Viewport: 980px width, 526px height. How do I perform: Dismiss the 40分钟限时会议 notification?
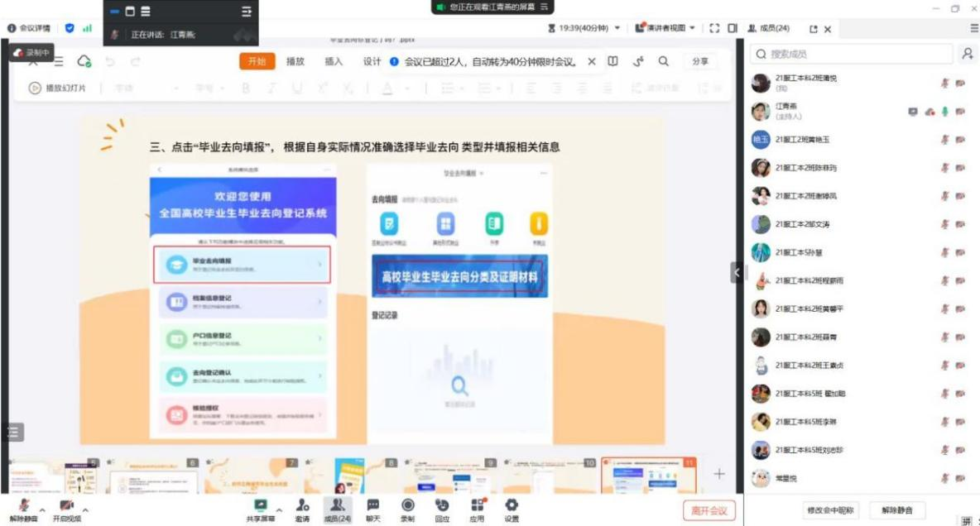point(592,61)
